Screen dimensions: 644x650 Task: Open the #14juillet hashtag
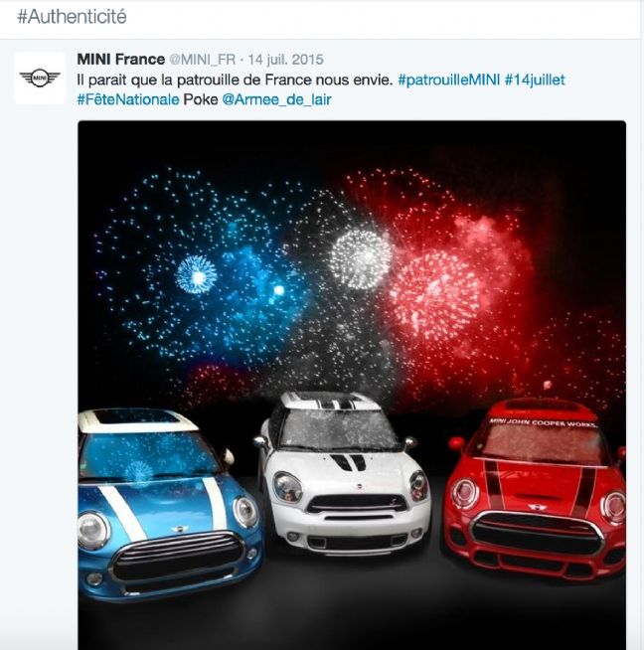(x=535, y=80)
